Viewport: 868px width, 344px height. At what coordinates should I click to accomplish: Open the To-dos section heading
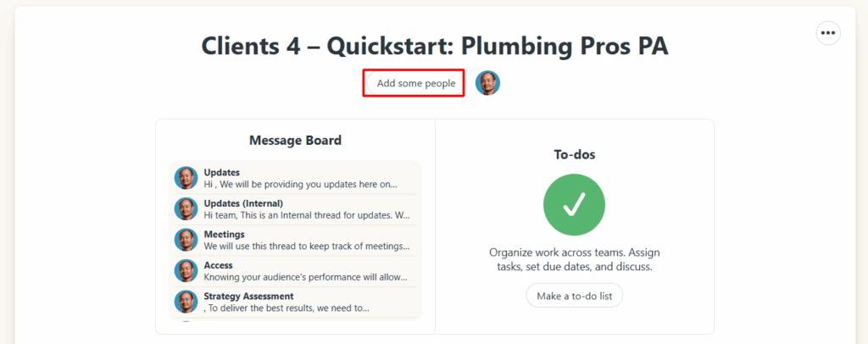coord(574,155)
